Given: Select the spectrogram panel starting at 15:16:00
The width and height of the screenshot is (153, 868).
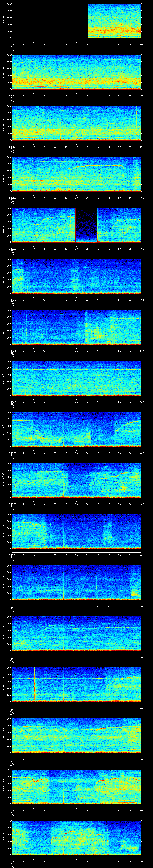Looking at the screenshot, I should [x=77, y=378].
